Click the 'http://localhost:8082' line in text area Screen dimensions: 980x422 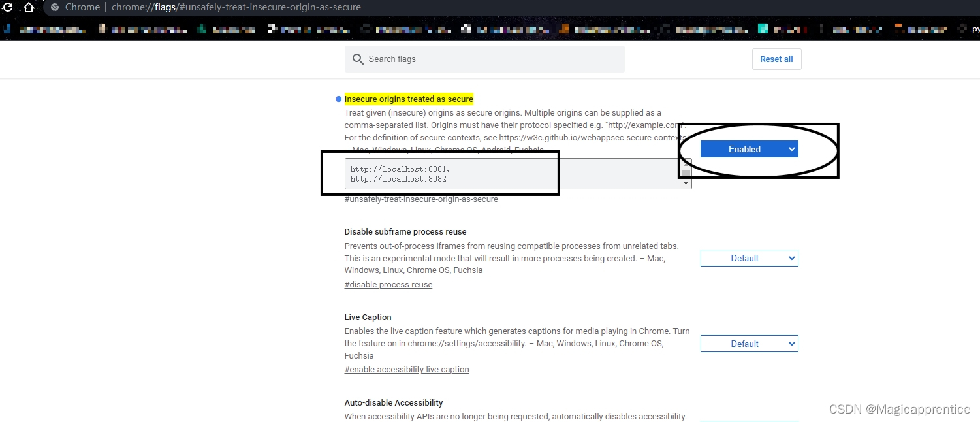398,179
